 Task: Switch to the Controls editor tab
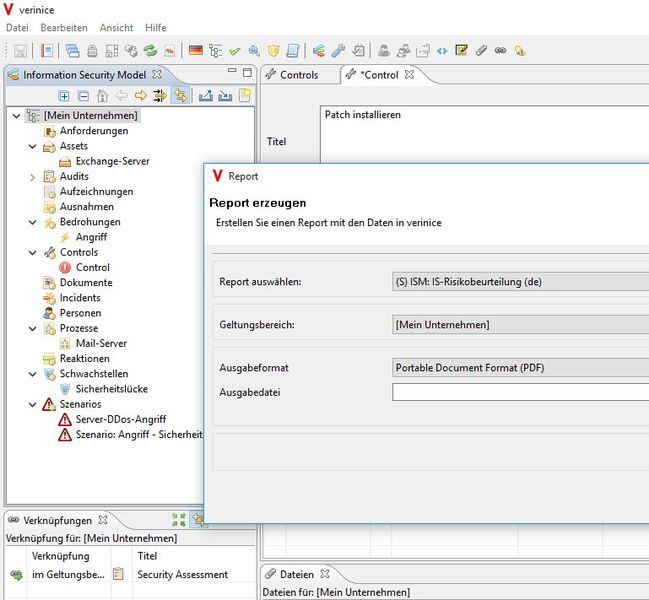click(x=292, y=75)
